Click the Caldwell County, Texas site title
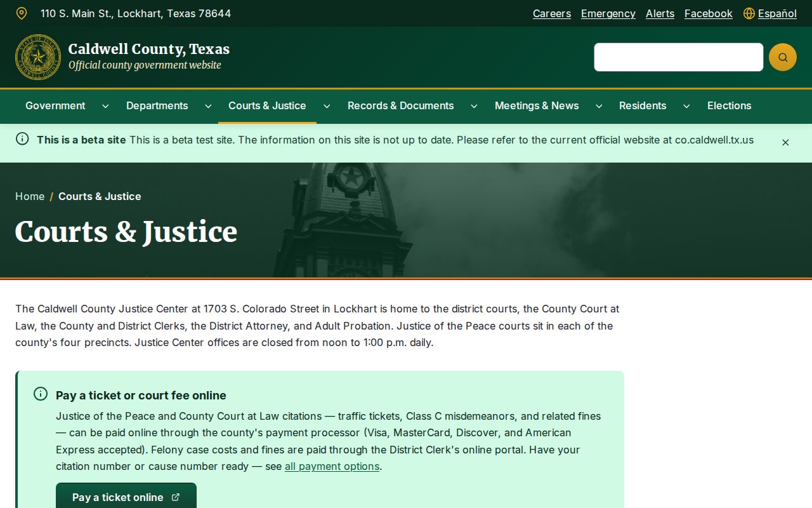 pos(149,49)
